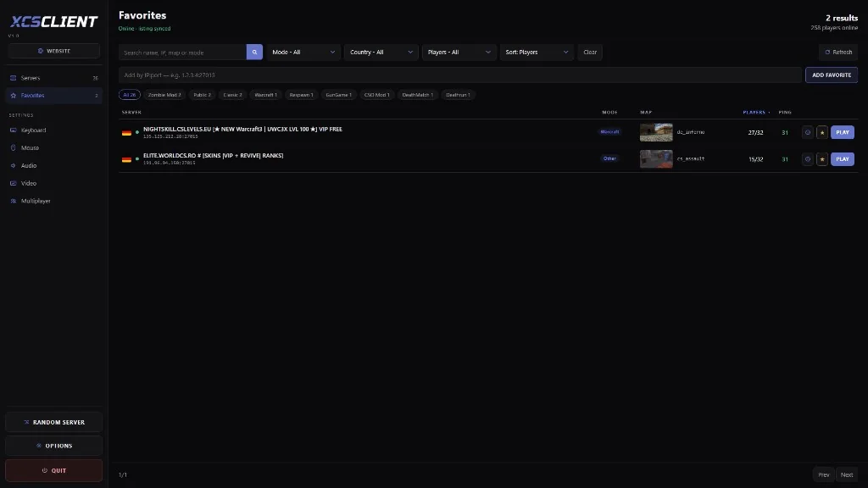The width and height of the screenshot is (868, 488).
Task: Click the Warcraft mode badge
Action: 609,132
